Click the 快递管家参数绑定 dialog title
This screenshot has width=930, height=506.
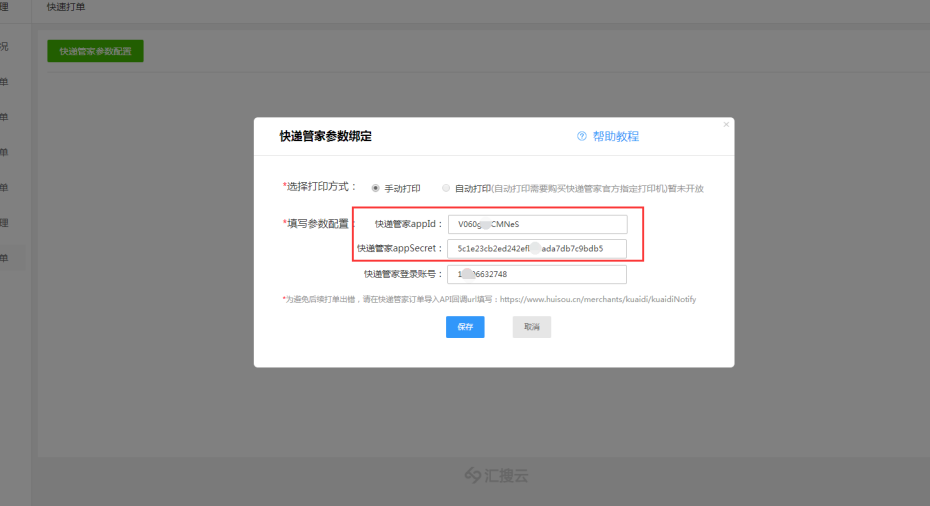[325, 137]
